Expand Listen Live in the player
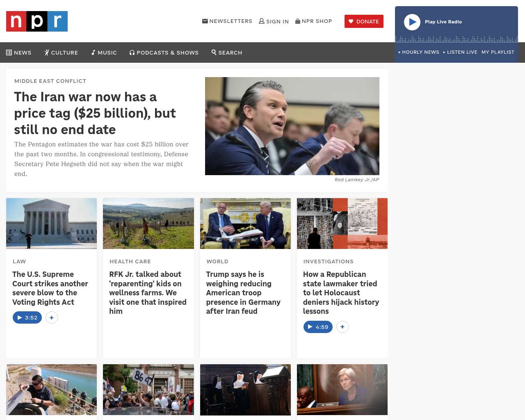This screenshot has height=420, width=525. (x=460, y=52)
